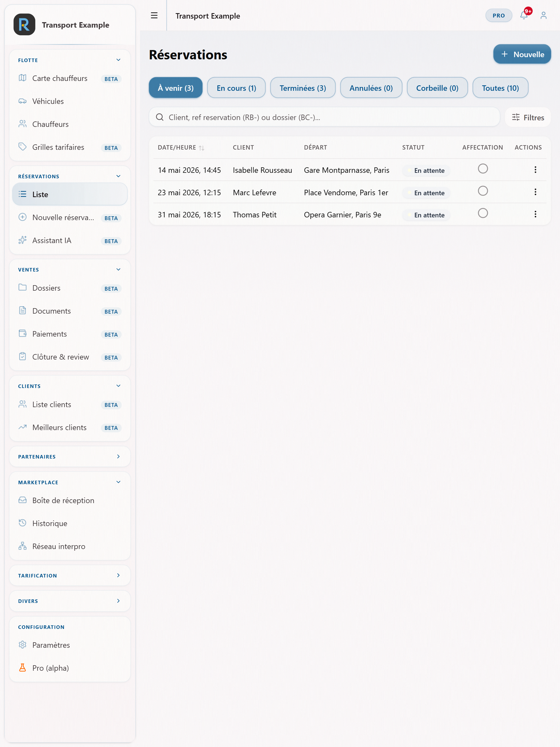
Task: Open Carte chauffeurs map icon
Action: [x=22, y=78]
